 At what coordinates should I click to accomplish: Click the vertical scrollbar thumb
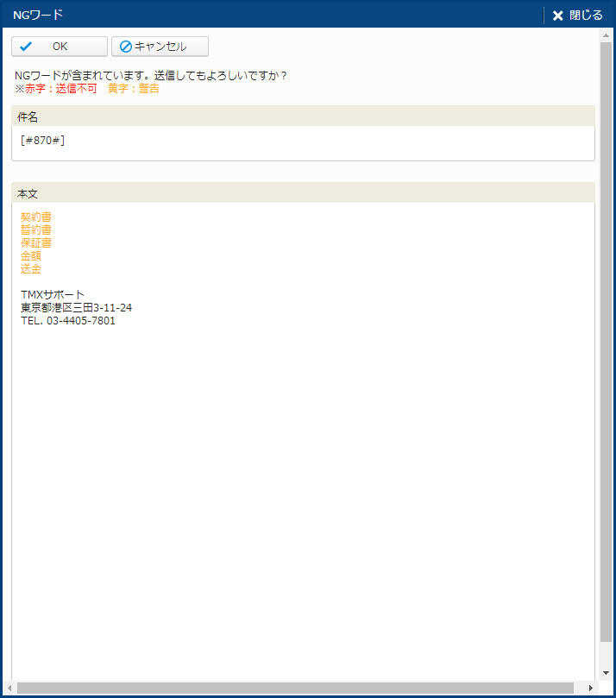coord(606,345)
